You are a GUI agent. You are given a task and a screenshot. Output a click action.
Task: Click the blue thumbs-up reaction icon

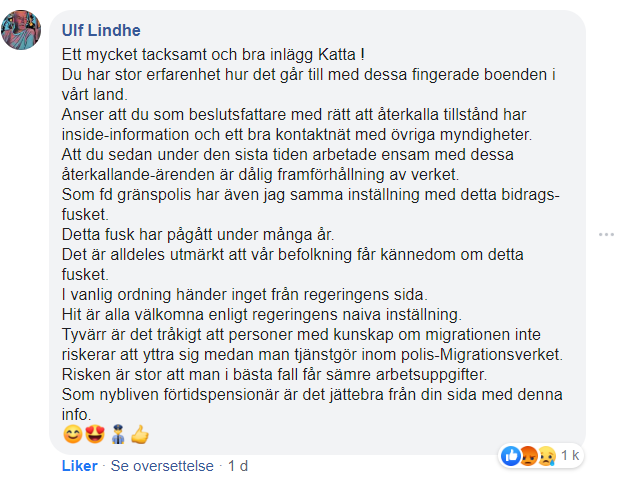tap(513, 455)
